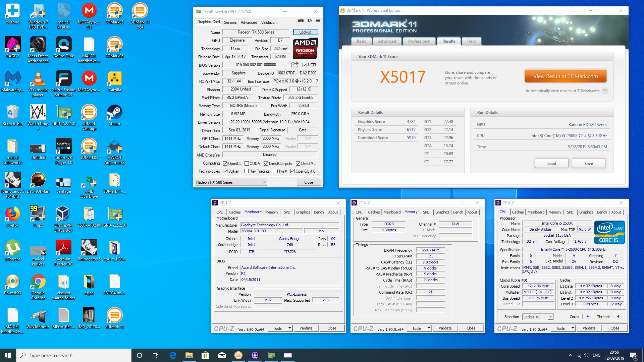Open Mass Effect Andromeda shortcut

point(38,49)
